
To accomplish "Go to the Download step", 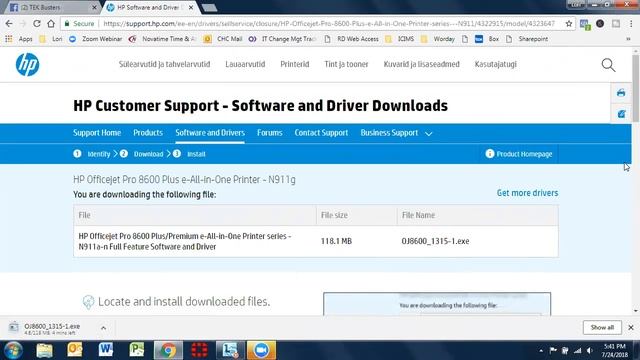I will 148,154.
